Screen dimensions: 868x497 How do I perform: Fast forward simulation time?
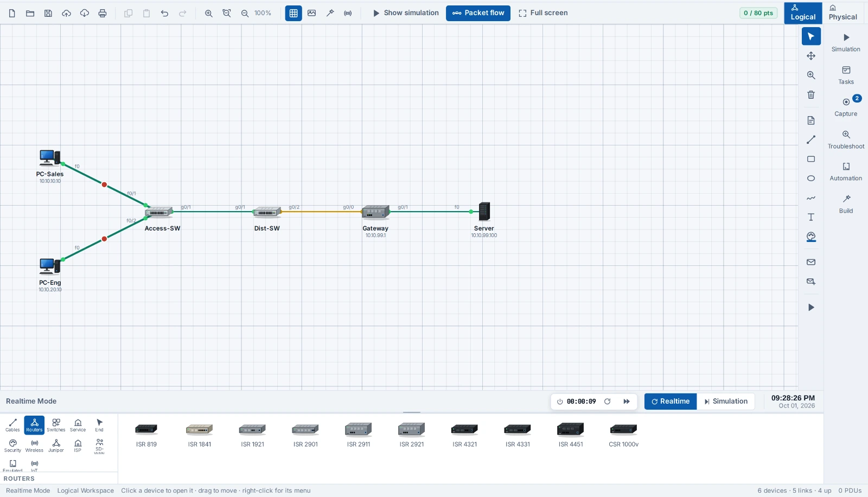627,402
